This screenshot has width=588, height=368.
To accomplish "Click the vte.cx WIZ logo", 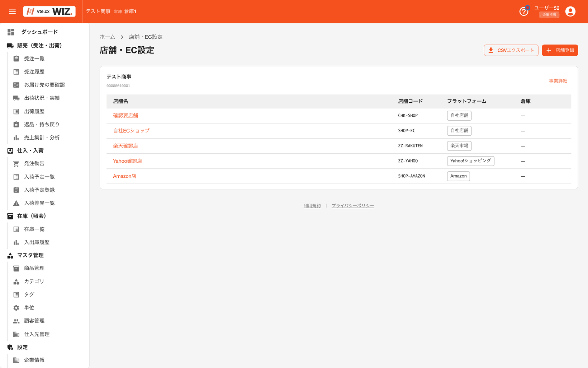I will click(x=49, y=11).
